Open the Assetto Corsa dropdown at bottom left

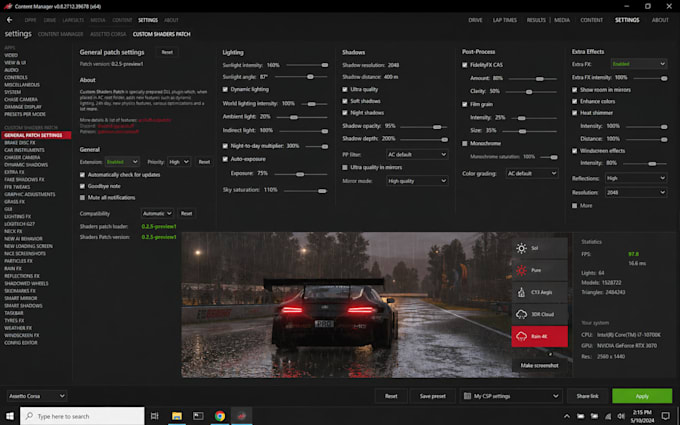[37, 396]
